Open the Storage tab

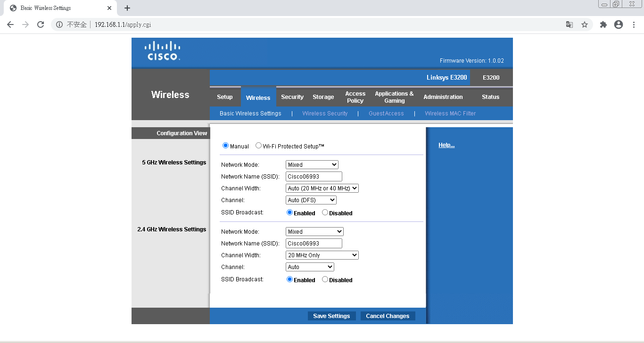click(323, 97)
